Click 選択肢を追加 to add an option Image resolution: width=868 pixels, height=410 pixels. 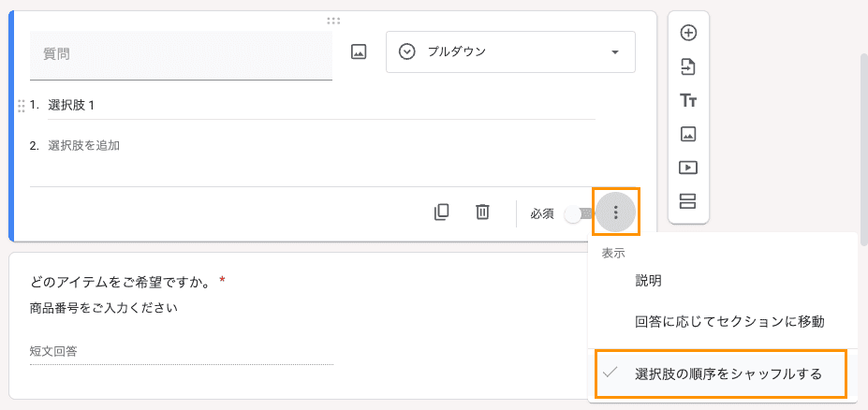click(84, 146)
